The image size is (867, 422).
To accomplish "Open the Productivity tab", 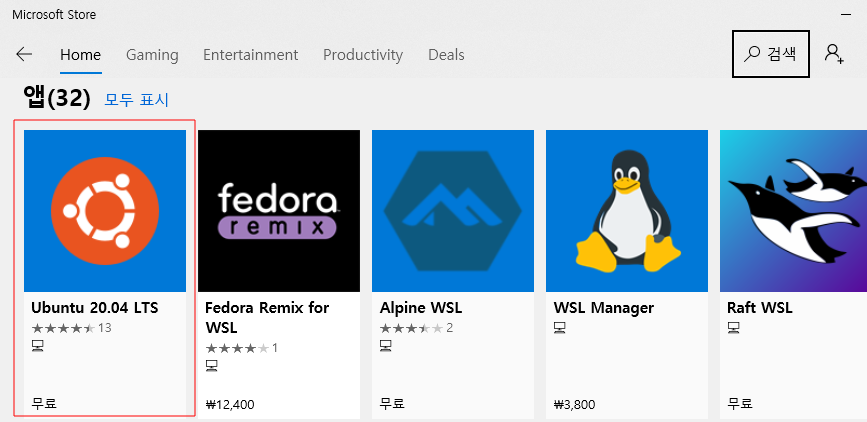I will coord(363,55).
